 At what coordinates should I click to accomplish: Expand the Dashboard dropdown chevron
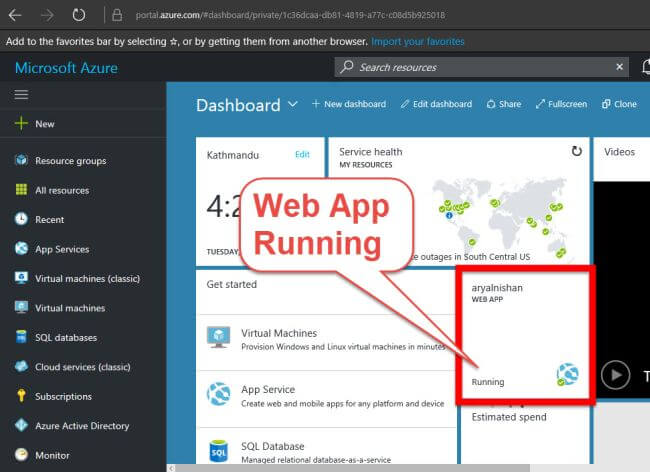click(293, 104)
